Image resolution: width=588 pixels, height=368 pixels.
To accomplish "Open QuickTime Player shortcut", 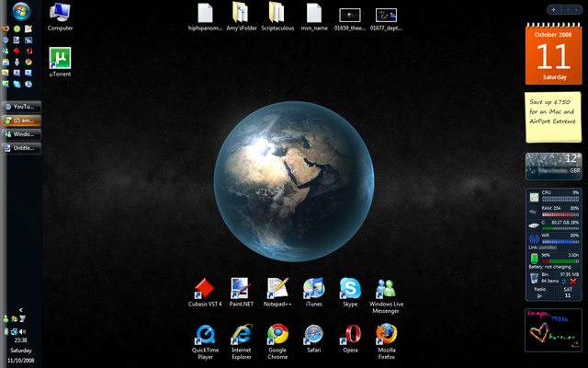I will coord(205,335).
